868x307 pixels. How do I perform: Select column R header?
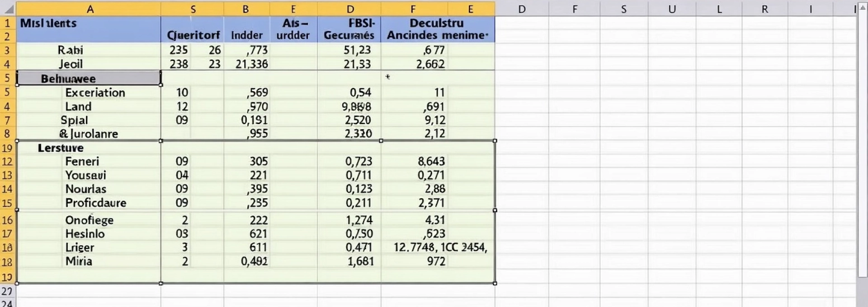(764, 9)
